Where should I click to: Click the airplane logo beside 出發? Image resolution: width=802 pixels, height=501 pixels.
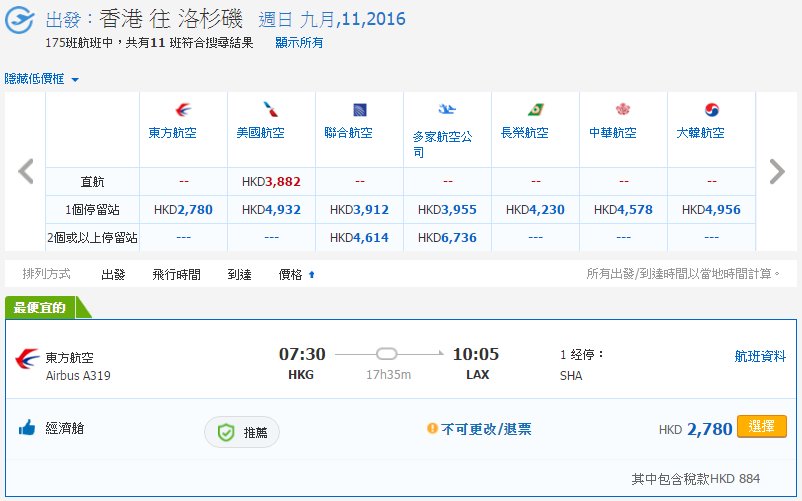(19, 20)
